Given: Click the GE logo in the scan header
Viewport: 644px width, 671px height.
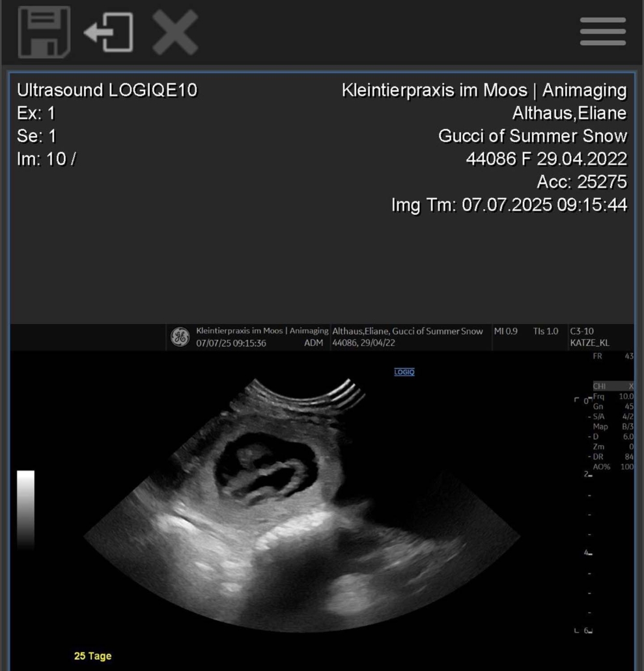Looking at the screenshot, I should (180, 337).
